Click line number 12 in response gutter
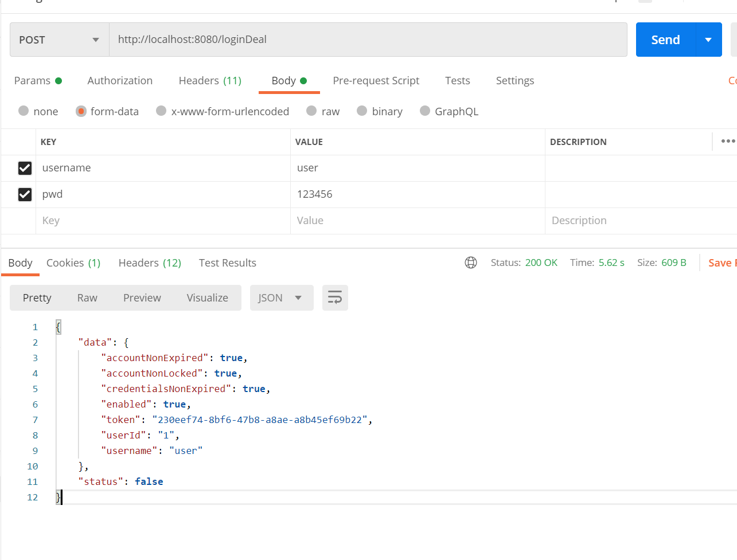 [x=33, y=497]
